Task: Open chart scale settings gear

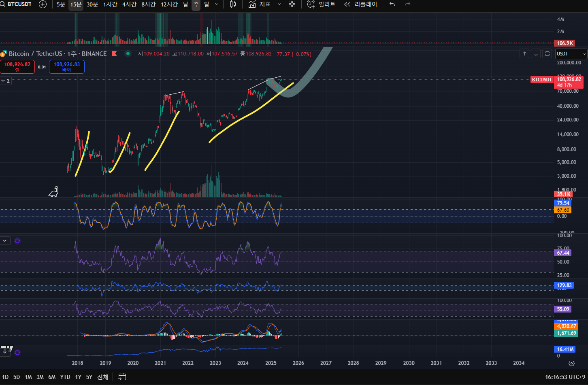Action: (x=571, y=363)
